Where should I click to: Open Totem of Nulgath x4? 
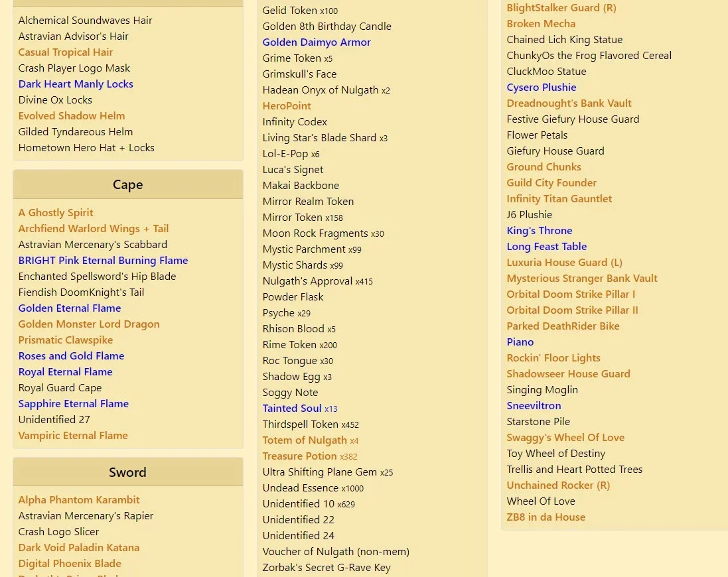[x=310, y=440]
